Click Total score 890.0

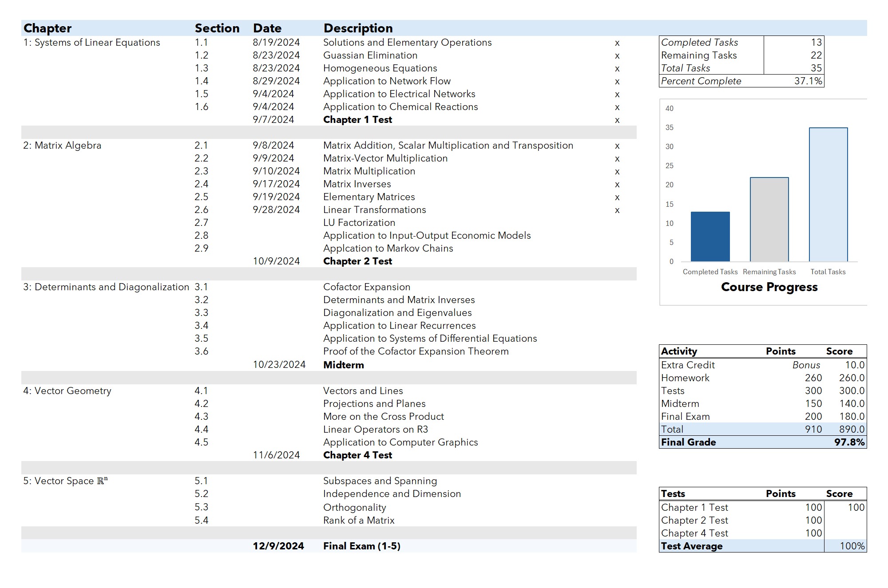pos(852,430)
